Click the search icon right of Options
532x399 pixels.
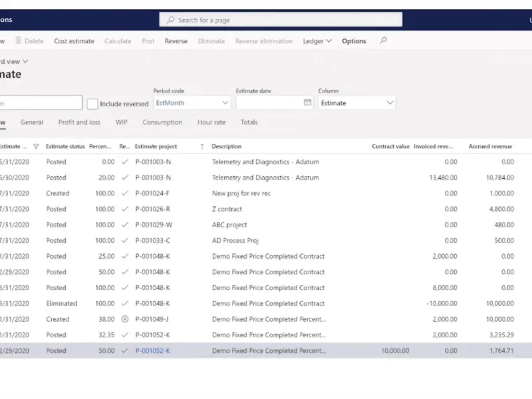383,41
